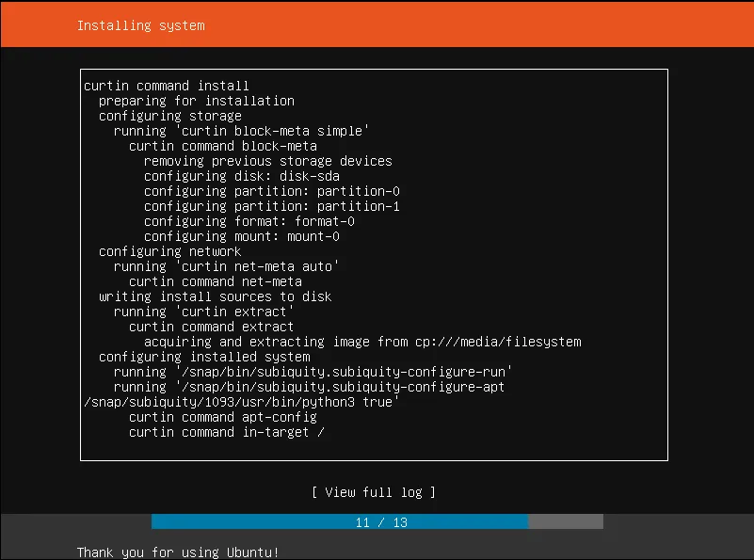Select the 'curtin command install' log line
754x560 pixels.
(166, 86)
